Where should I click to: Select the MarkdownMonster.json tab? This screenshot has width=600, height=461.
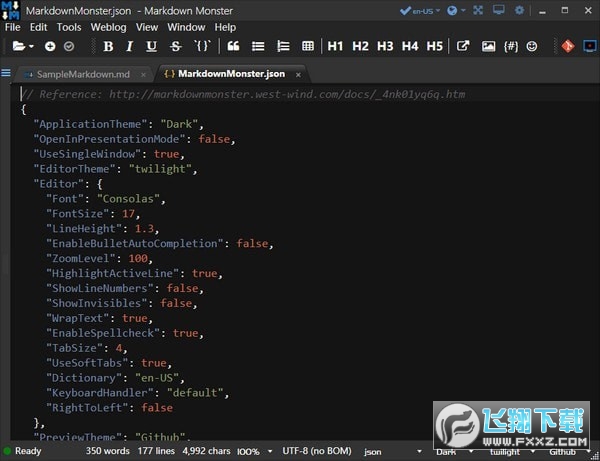pyautogui.click(x=231, y=73)
